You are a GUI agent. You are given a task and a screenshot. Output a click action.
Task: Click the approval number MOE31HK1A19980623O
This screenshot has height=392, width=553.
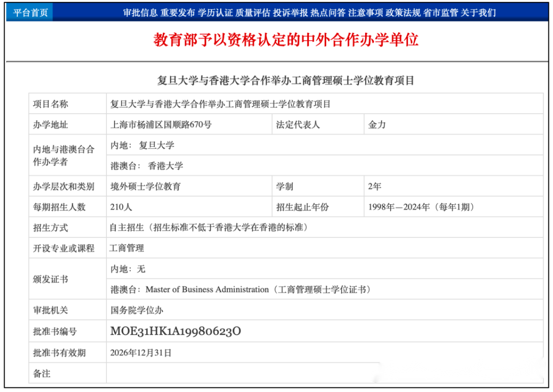[x=176, y=331]
